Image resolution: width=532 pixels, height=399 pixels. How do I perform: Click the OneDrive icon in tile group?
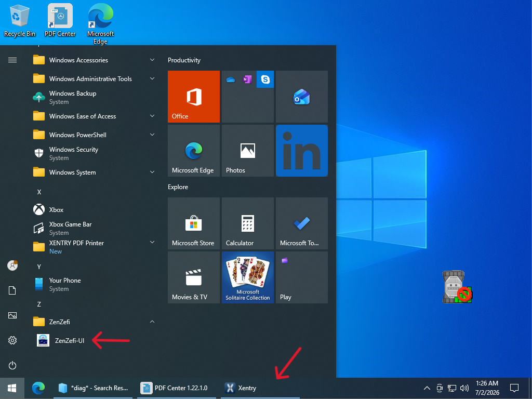(x=231, y=79)
